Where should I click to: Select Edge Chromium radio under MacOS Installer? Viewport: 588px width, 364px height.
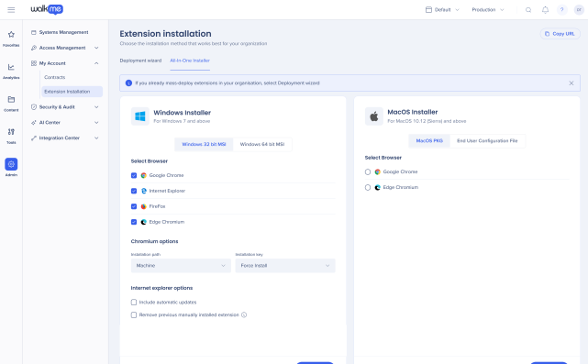368,187
